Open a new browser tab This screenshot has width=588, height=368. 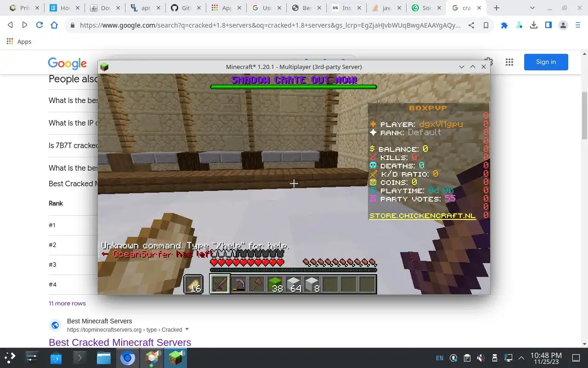497,8
